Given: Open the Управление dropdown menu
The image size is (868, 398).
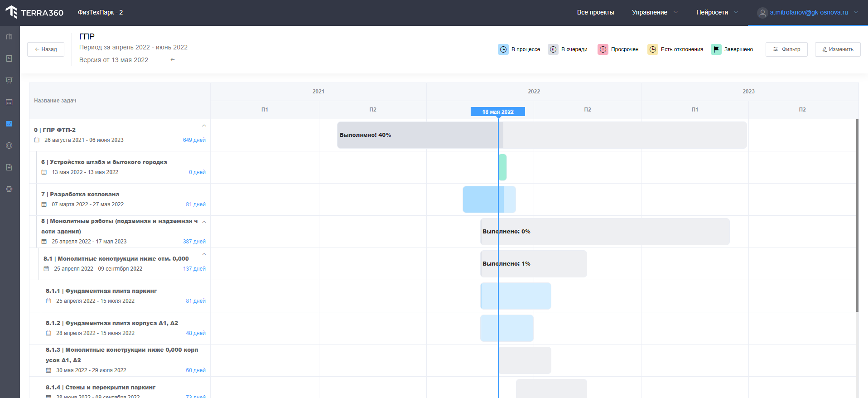Looking at the screenshot, I should [x=655, y=12].
